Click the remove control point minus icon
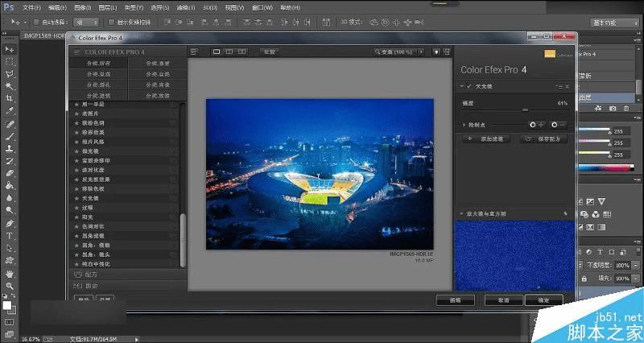644x343 pixels. coord(558,125)
